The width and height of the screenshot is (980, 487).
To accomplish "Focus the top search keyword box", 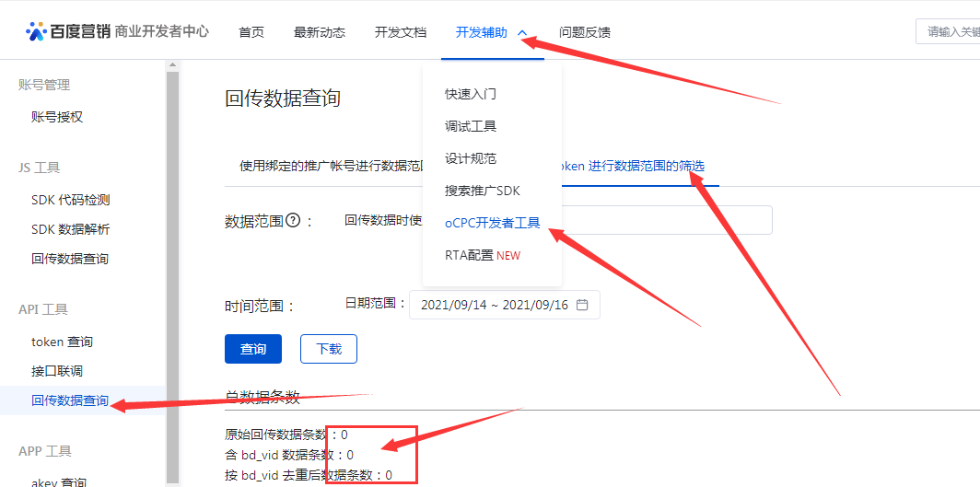I will point(948,32).
